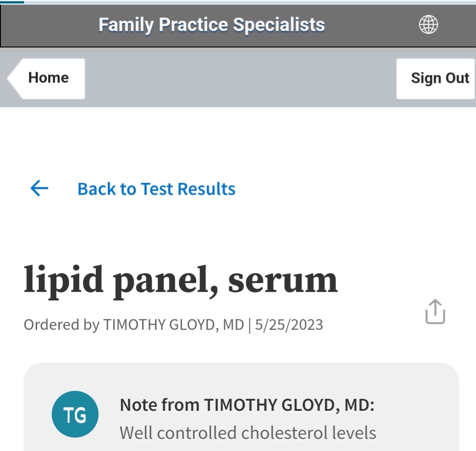Click the order date 5/25/2023
Screen dimensions: 476x451
[x=289, y=325]
